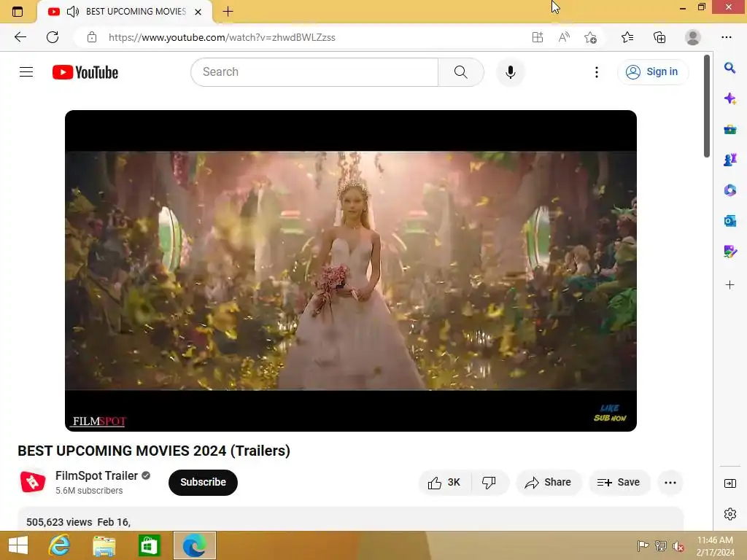Add a sidebar app with plus

(729, 285)
